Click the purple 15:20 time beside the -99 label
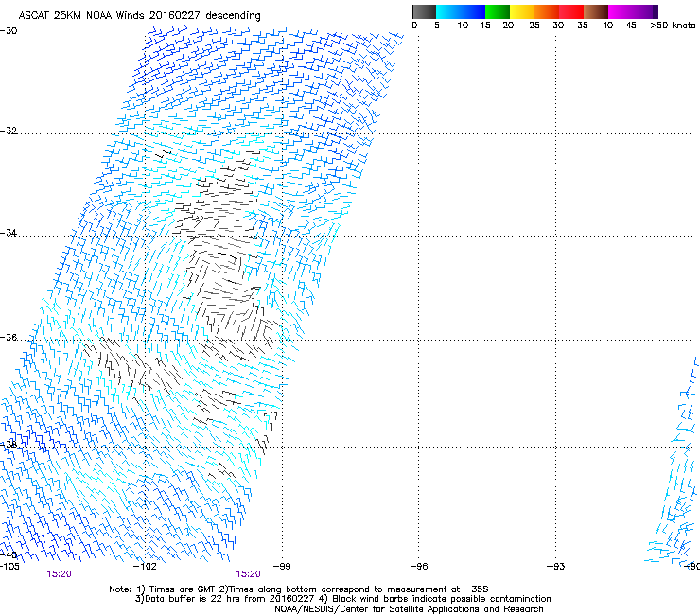Screen dimensions: 700x615 [x=248, y=574]
